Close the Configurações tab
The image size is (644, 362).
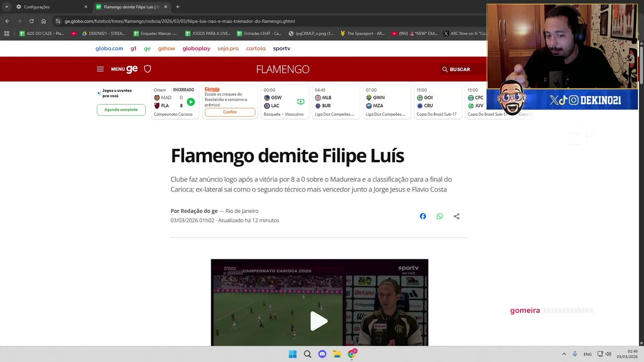(86, 7)
